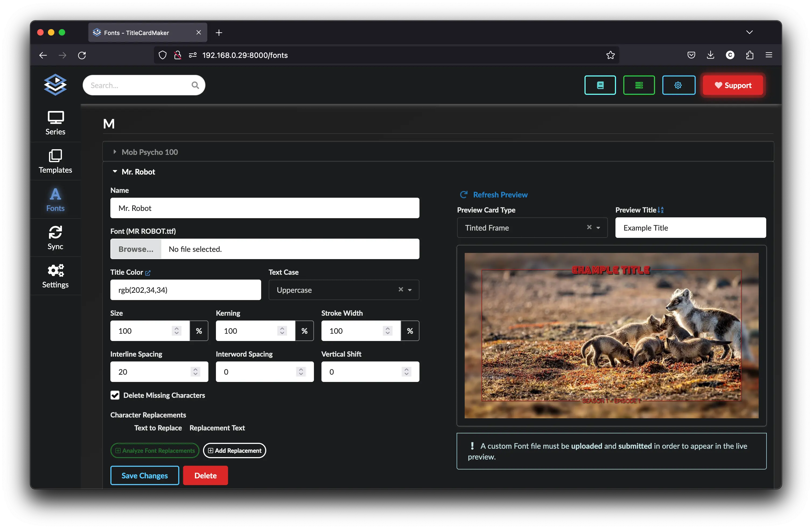Increase Size value with stepper
Image resolution: width=812 pixels, height=529 pixels.
tap(176, 328)
